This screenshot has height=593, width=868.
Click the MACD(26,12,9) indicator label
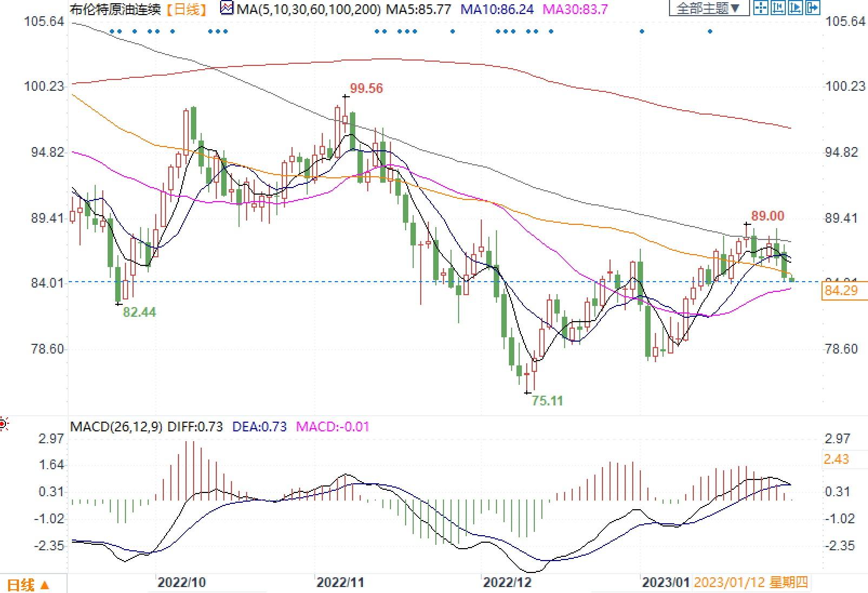(116, 427)
